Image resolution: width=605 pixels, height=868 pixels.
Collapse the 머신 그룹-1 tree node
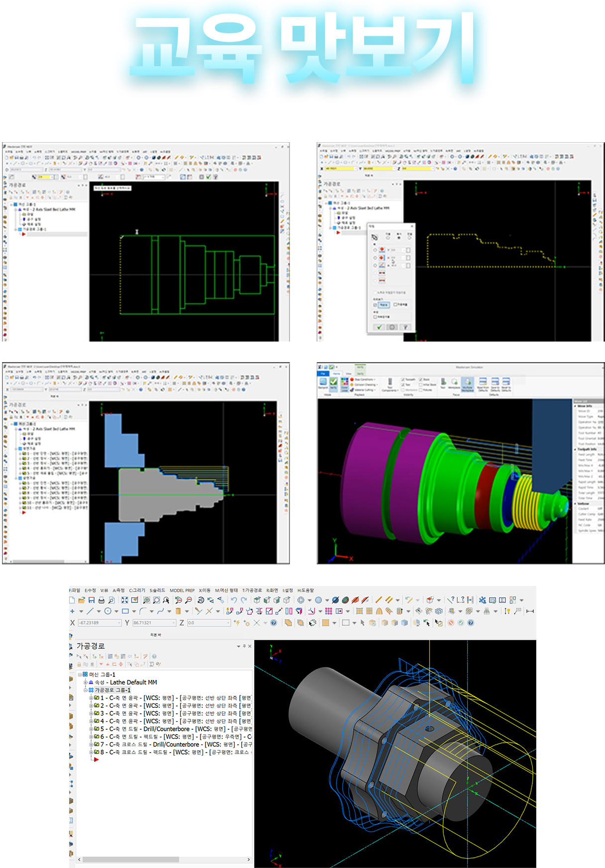coord(80,675)
